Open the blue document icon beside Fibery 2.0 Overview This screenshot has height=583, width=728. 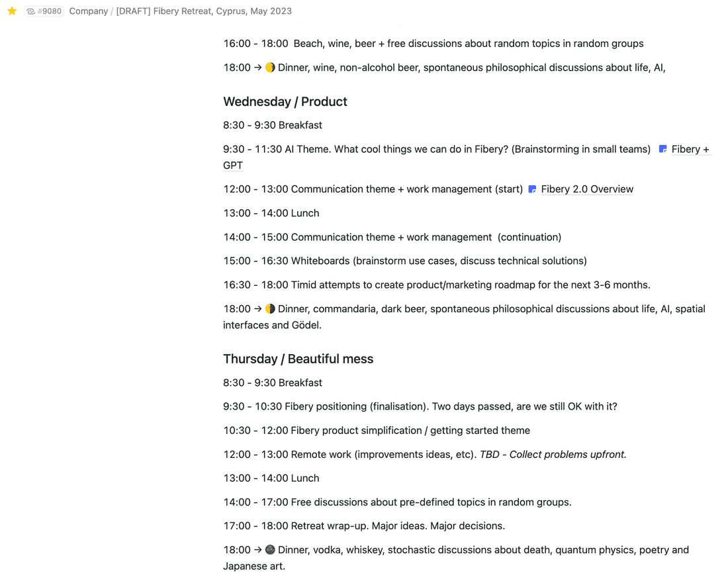pos(532,189)
